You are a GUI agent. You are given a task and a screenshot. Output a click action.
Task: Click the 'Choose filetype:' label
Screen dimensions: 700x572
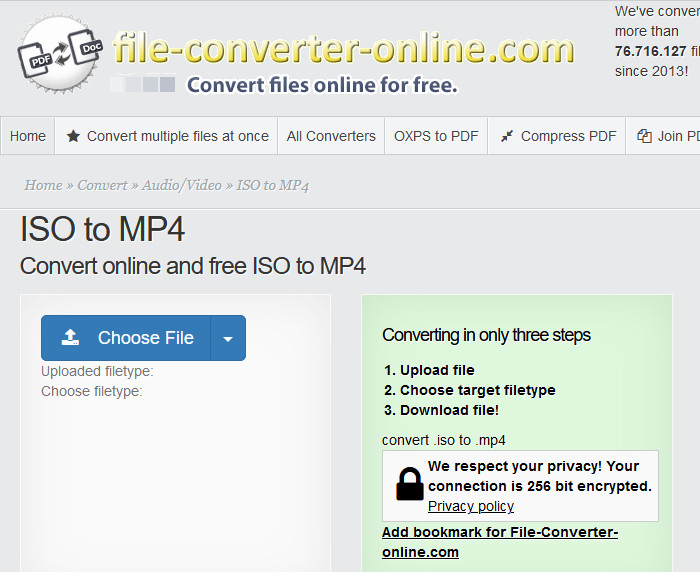[92, 391]
